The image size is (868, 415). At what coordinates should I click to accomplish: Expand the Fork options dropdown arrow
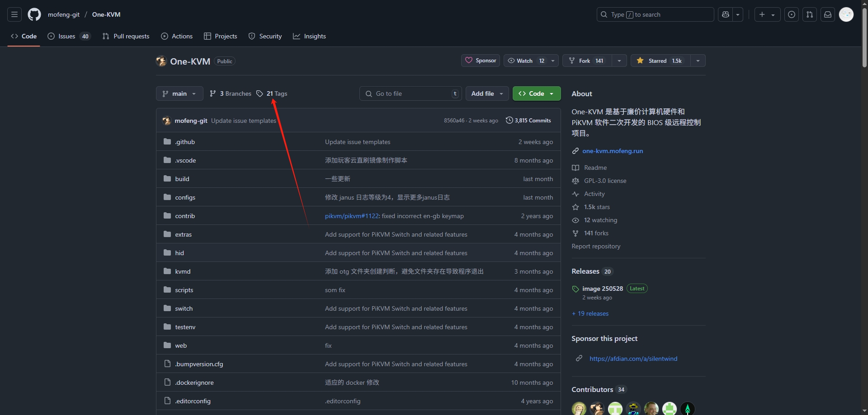(619, 61)
